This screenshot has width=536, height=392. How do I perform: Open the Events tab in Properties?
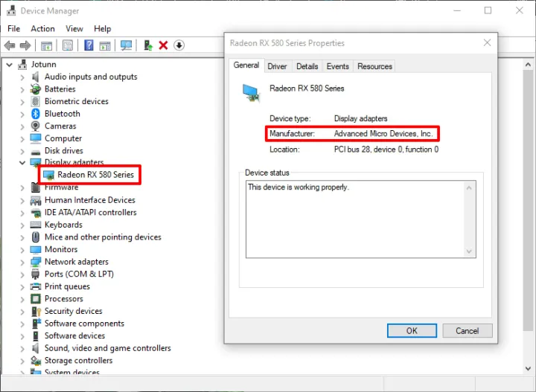(337, 66)
